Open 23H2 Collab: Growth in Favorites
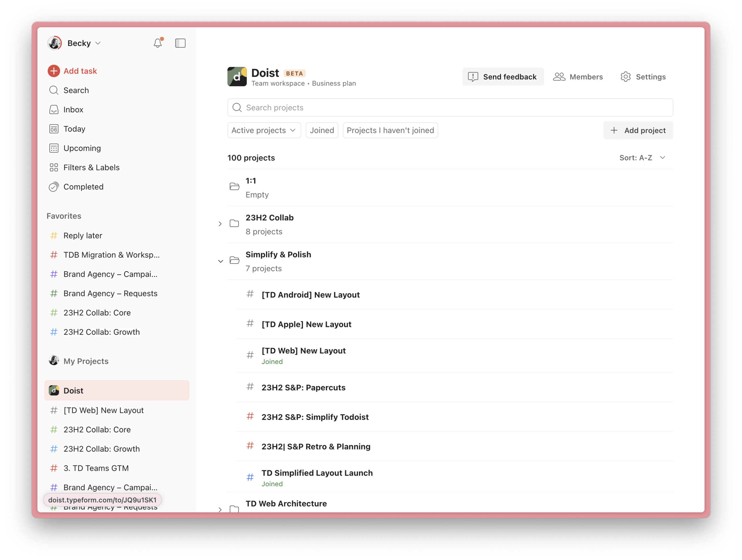The width and height of the screenshot is (742, 560). (x=101, y=332)
